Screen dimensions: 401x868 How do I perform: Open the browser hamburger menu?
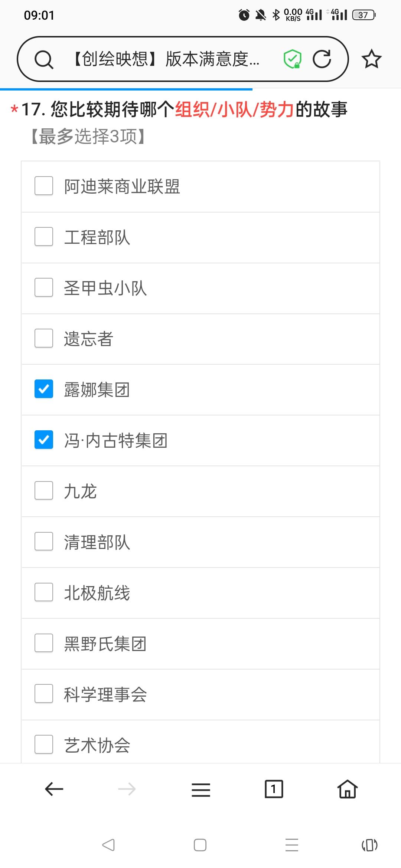pyautogui.click(x=201, y=790)
